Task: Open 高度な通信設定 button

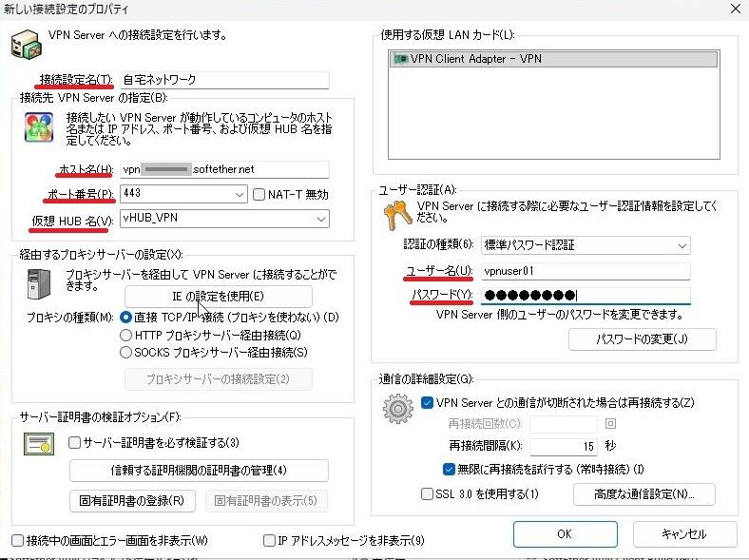Action: (x=643, y=494)
